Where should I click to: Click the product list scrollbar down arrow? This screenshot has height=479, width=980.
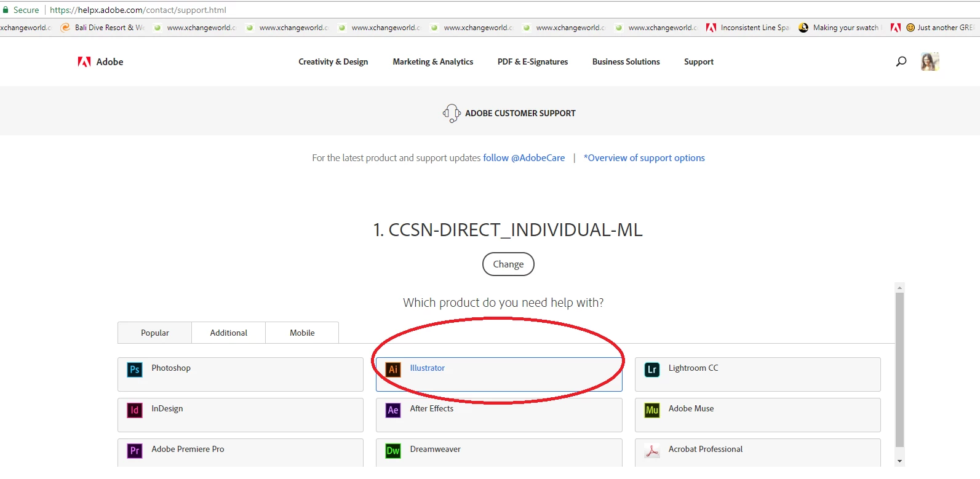(x=900, y=461)
